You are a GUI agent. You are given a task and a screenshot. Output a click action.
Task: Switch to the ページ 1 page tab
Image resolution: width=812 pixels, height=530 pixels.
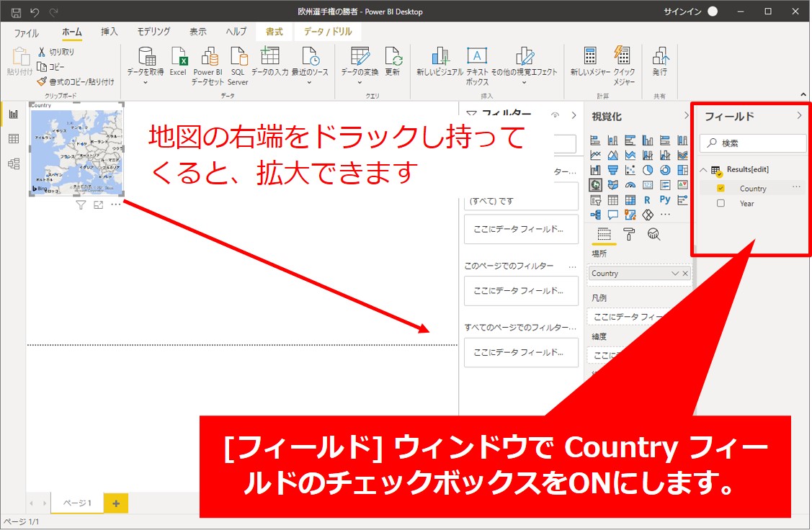click(x=77, y=503)
